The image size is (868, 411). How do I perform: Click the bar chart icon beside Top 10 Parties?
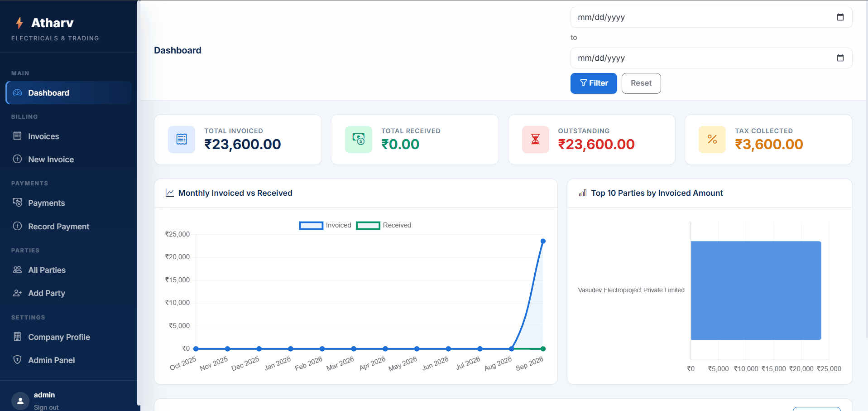[x=583, y=193]
